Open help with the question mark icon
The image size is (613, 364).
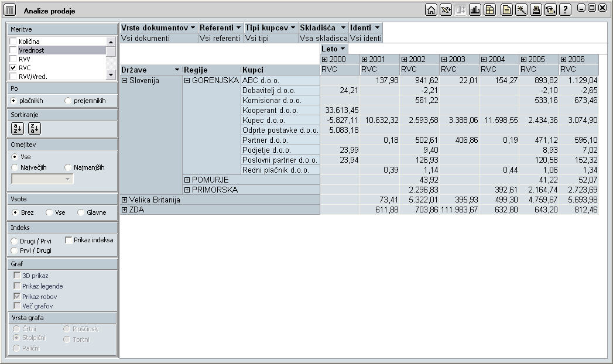[x=565, y=10]
